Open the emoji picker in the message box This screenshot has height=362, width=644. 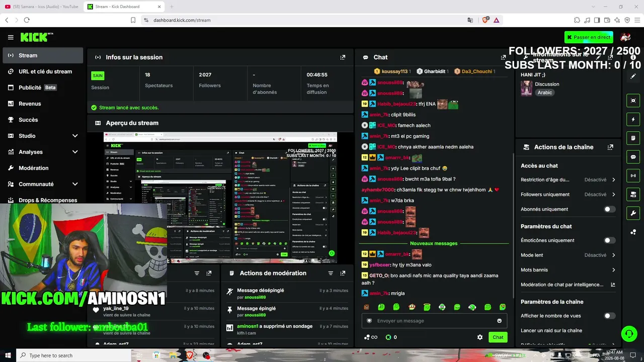tap(499, 321)
